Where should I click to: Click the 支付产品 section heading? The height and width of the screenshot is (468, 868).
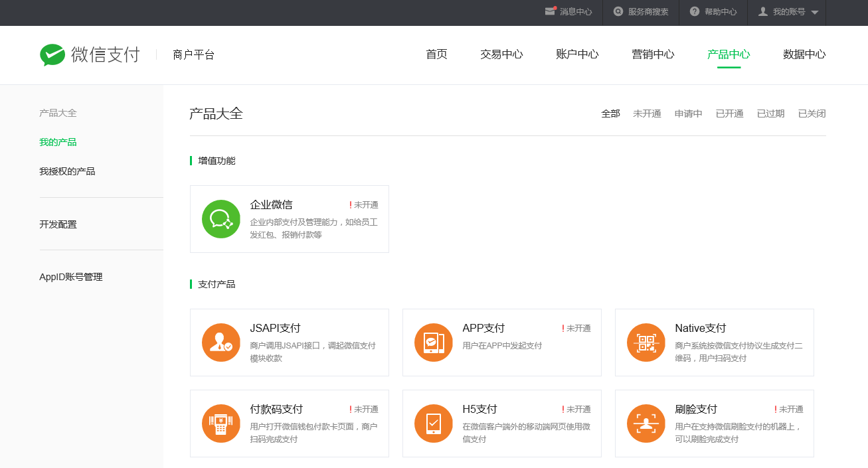(x=217, y=284)
